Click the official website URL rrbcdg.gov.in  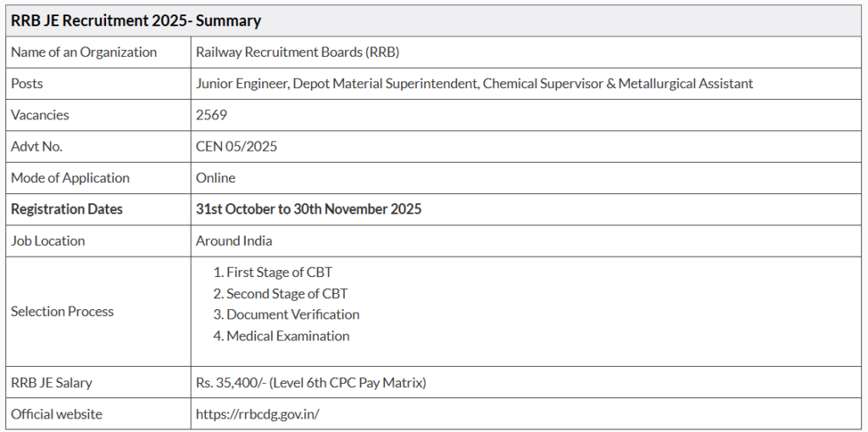257,414
